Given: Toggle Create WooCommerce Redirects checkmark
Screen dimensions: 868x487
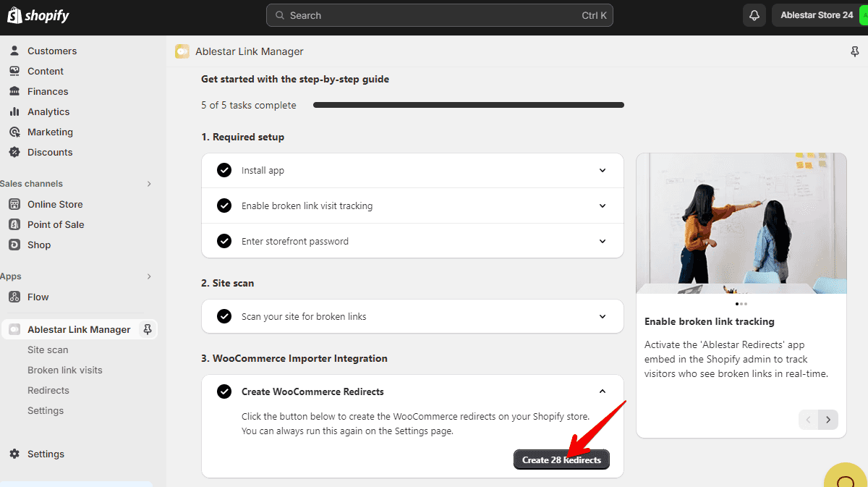Looking at the screenshot, I should click(224, 391).
